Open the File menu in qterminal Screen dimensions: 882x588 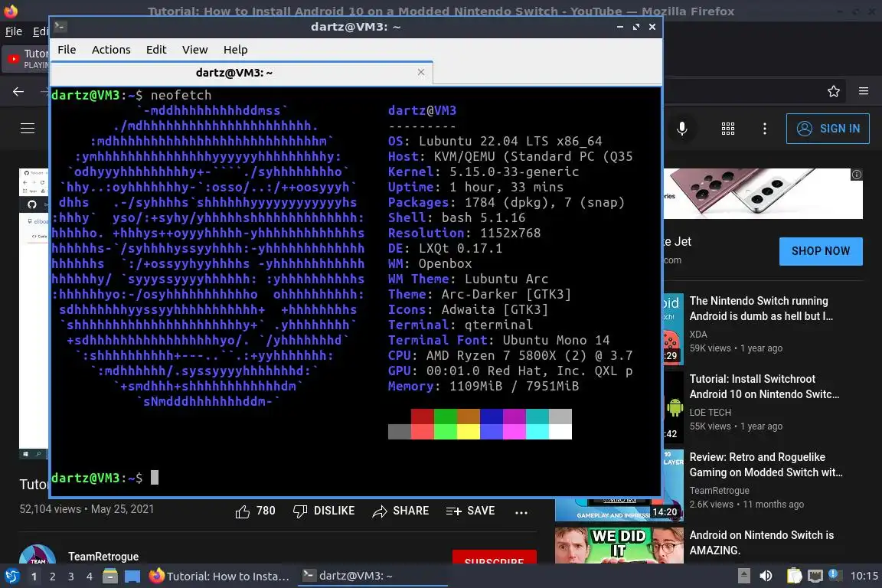coord(67,50)
